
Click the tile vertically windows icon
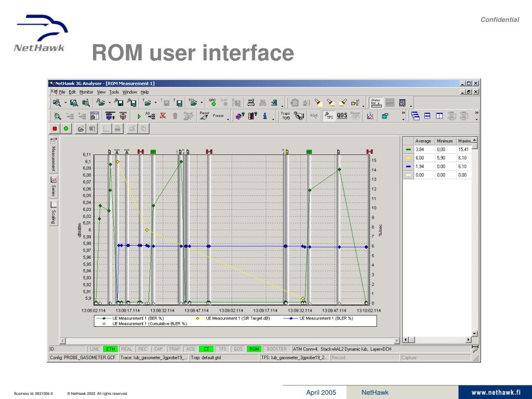(x=440, y=116)
